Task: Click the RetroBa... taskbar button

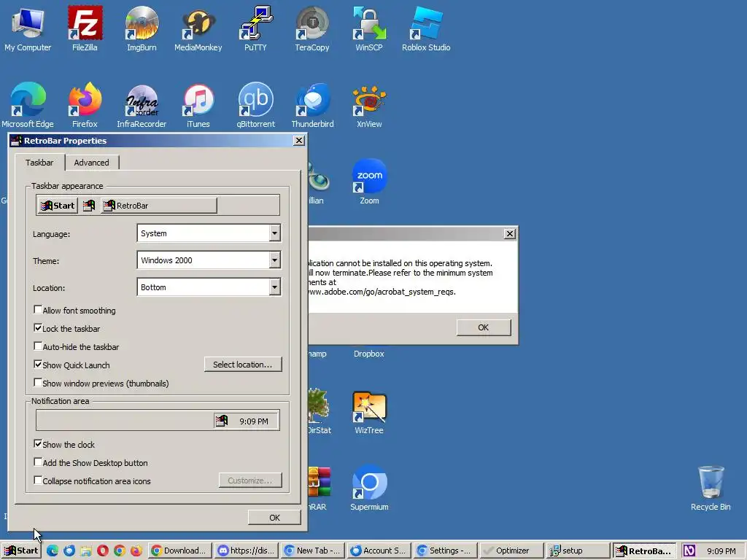Action: coord(645,551)
